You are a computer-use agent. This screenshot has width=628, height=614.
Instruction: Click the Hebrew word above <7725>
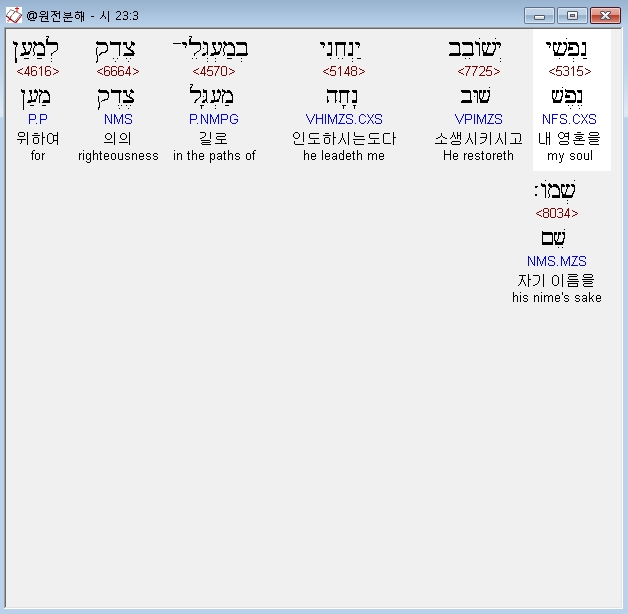[x=475, y=49]
